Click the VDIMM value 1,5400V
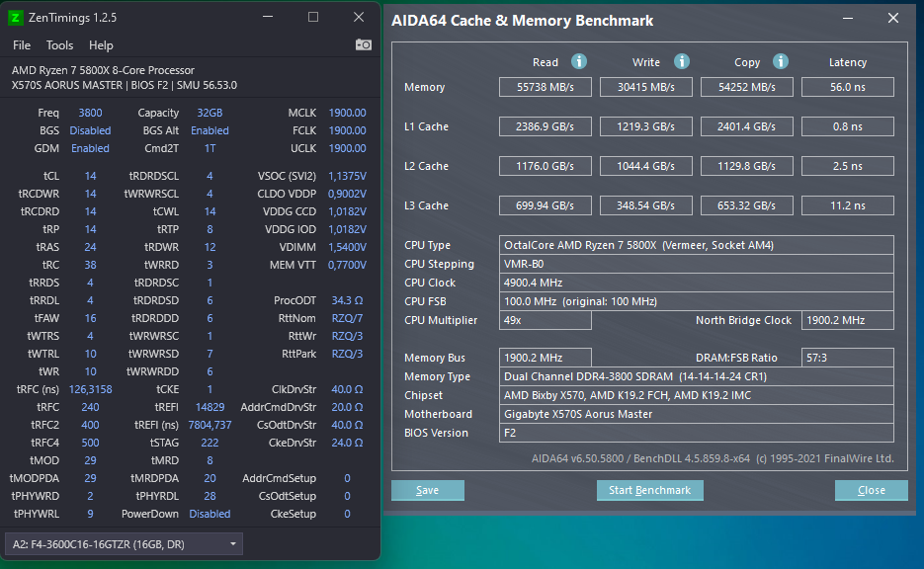The width and height of the screenshot is (924, 569). tap(347, 247)
